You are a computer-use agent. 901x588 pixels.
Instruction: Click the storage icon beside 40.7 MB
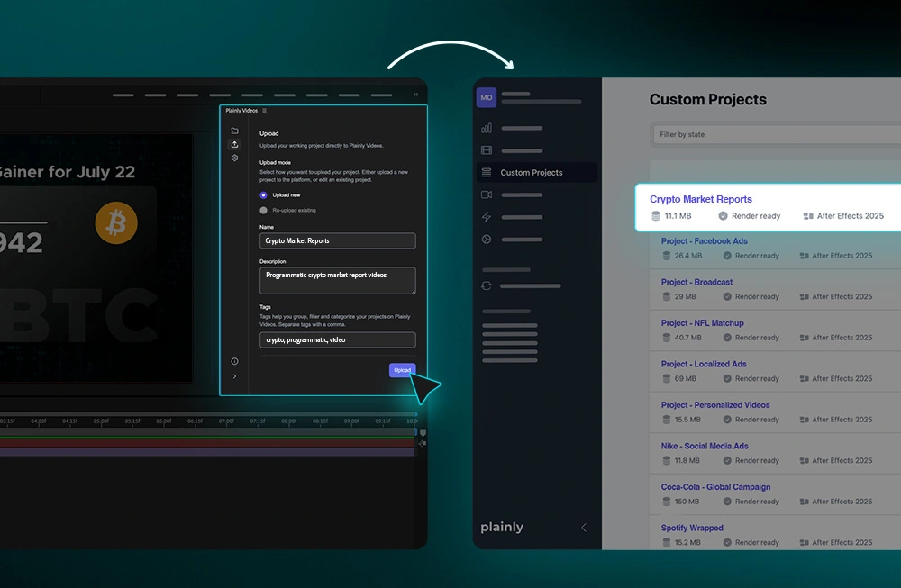pos(667,338)
